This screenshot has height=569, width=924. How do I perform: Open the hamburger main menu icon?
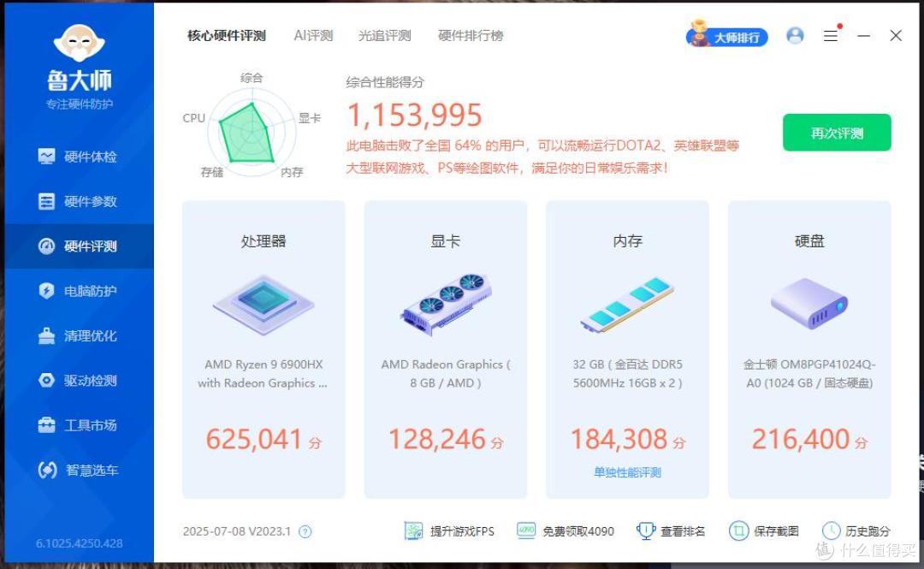831,35
